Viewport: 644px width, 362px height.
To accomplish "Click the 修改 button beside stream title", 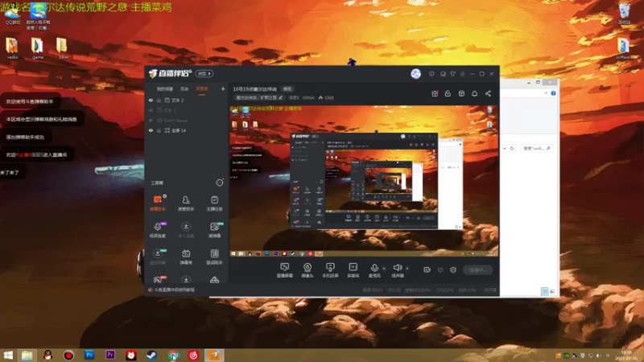I will tap(287, 89).
